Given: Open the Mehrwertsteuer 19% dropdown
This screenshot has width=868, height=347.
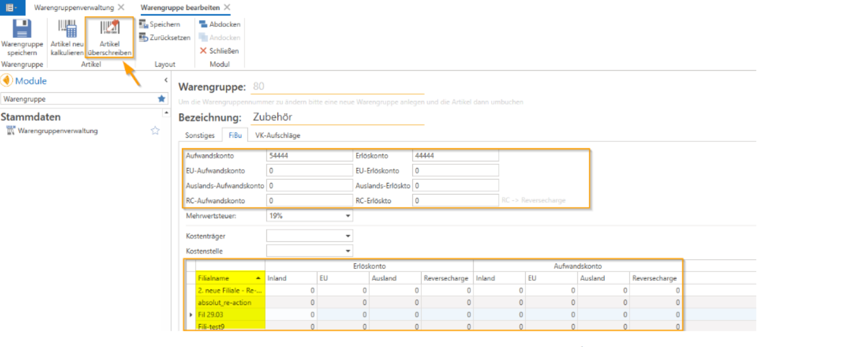Looking at the screenshot, I should click(348, 216).
